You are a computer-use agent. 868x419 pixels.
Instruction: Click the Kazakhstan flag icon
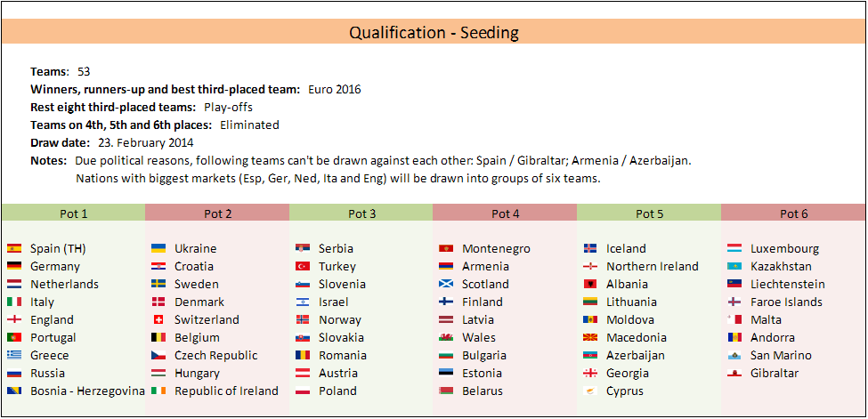point(735,267)
